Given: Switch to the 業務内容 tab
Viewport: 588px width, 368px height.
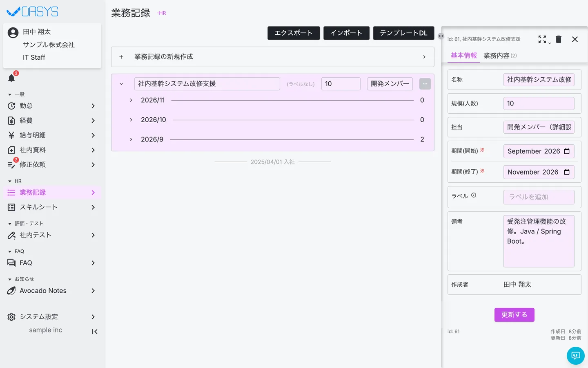Looking at the screenshot, I should tap(500, 56).
